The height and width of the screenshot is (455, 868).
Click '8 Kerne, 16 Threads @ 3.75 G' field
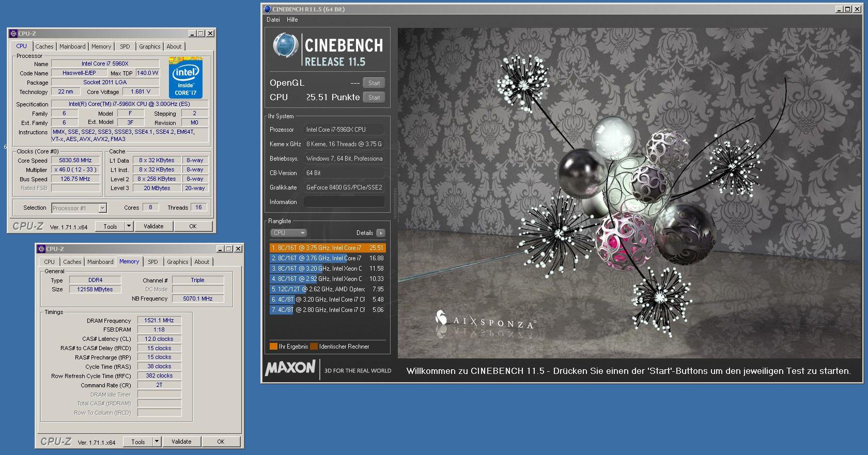coord(344,144)
